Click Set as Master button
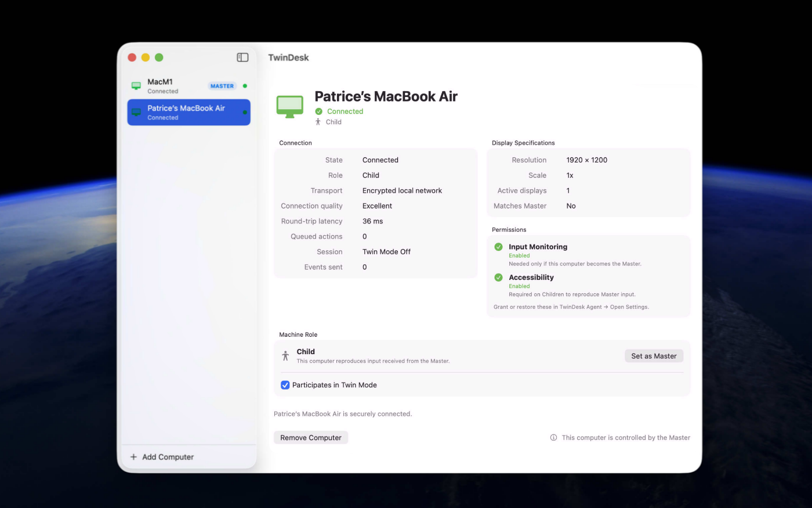 click(654, 356)
